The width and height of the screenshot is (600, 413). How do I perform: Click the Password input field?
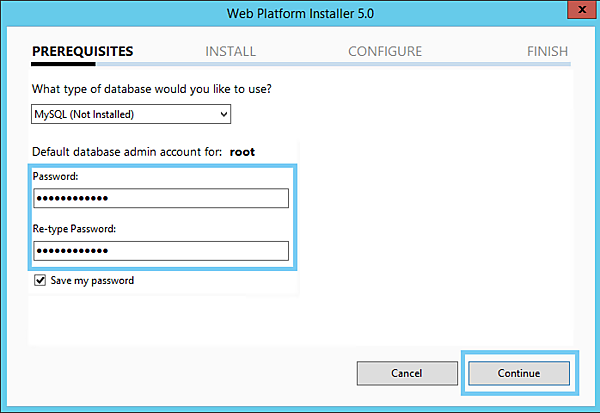click(x=161, y=198)
